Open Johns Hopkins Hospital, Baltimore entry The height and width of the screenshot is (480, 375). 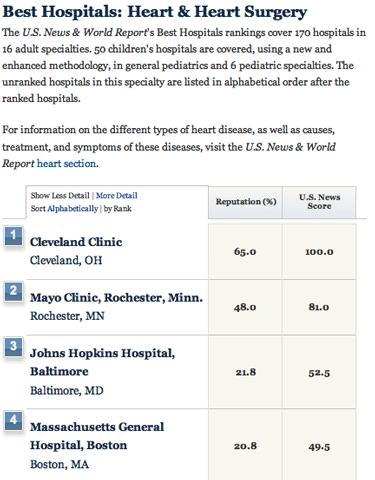pos(102,362)
